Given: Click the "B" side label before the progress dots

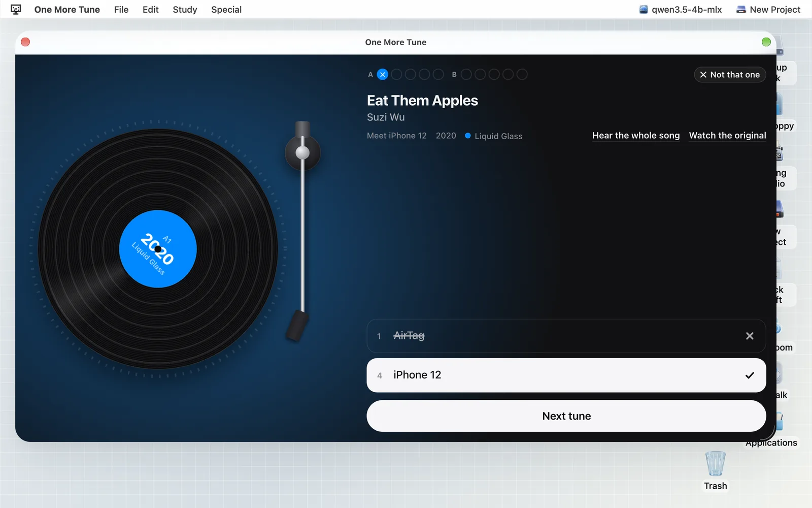Looking at the screenshot, I should [x=454, y=75].
